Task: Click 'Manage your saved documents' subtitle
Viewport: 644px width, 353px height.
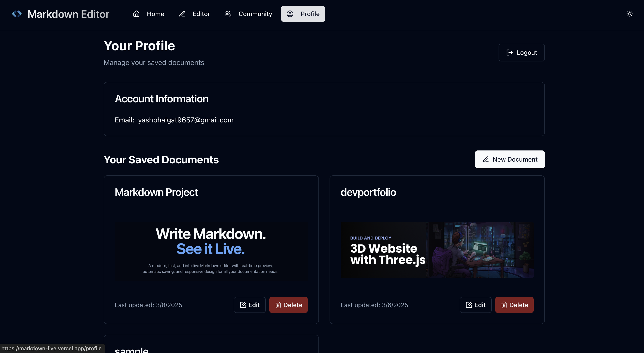Action: click(x=154, y=63)
